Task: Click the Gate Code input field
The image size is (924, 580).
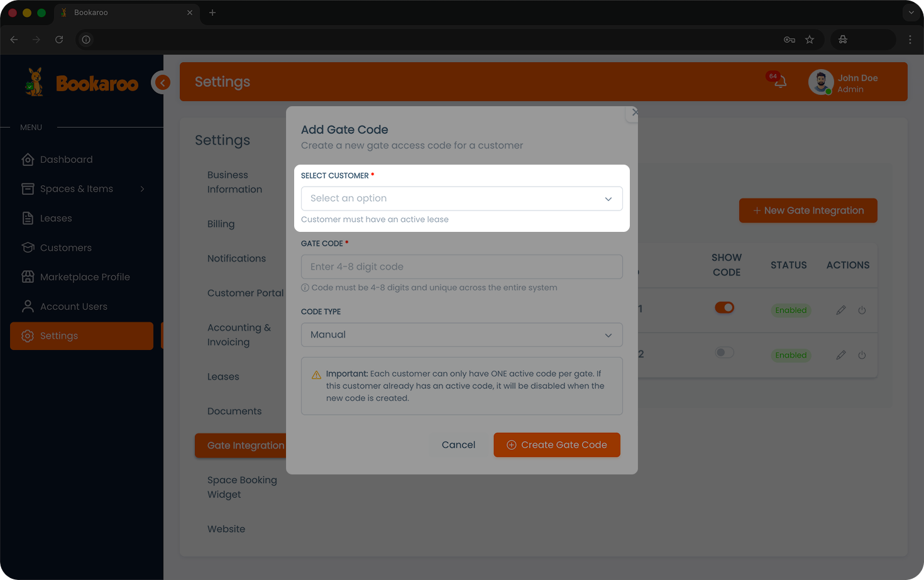Action: click(461, 267)
